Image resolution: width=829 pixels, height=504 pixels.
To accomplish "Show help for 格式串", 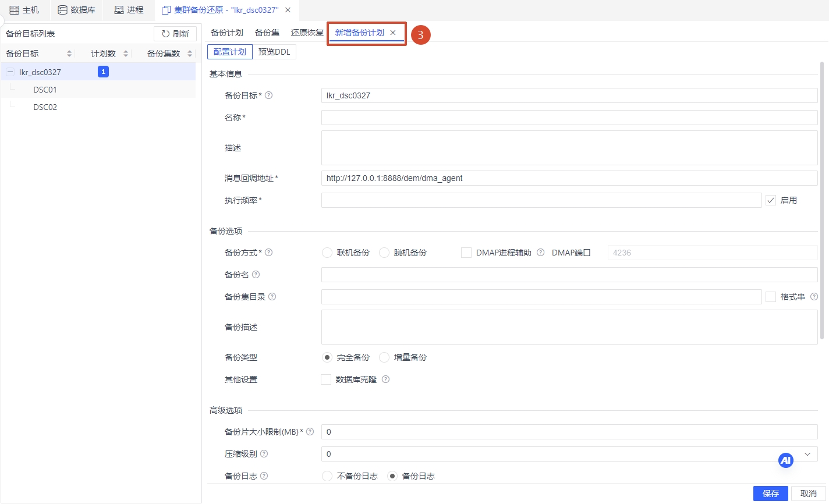I will [814, 297].
